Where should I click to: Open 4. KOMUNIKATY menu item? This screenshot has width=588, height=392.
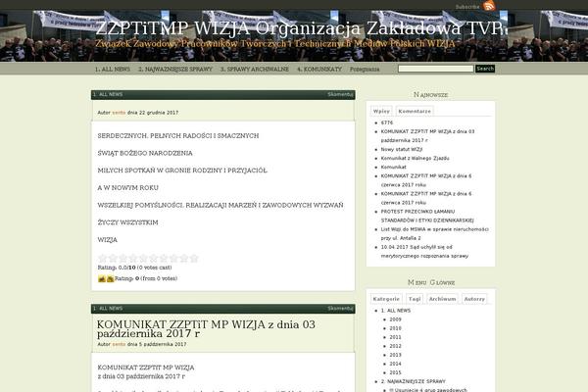pos(319,69)
